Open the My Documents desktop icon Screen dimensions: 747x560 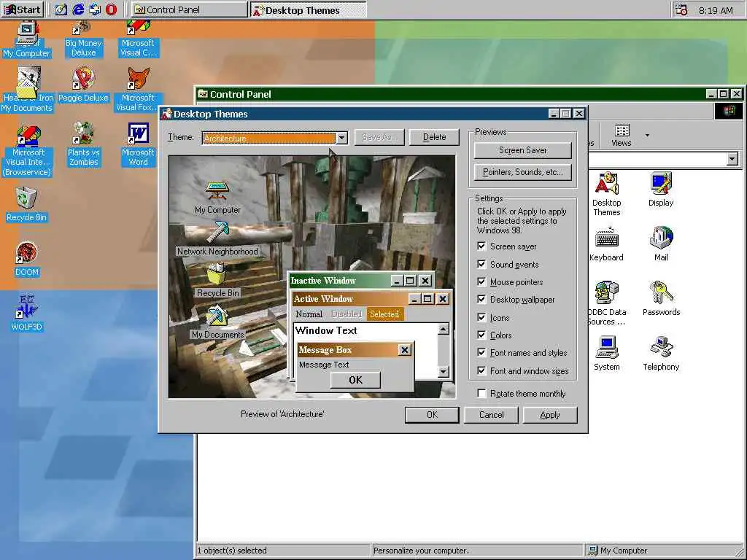[x=27, y=90]
